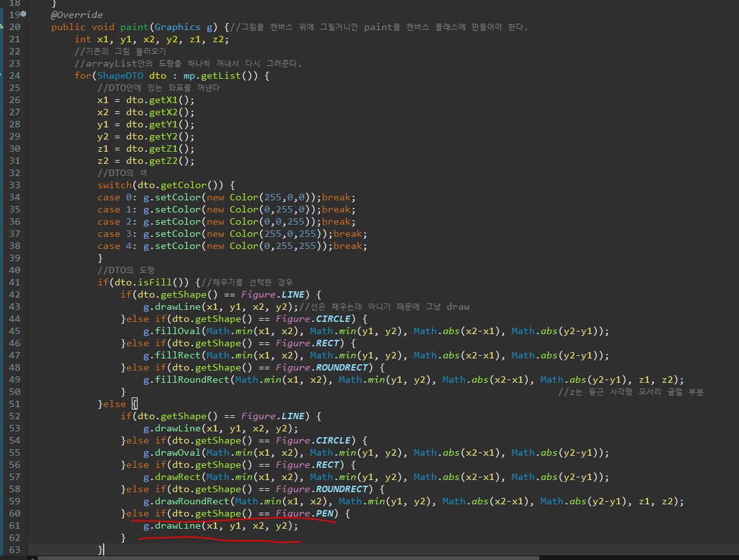Click Figure.CIRCLE on line 54
Screen dimensions: 739x560
coord(313,441)
